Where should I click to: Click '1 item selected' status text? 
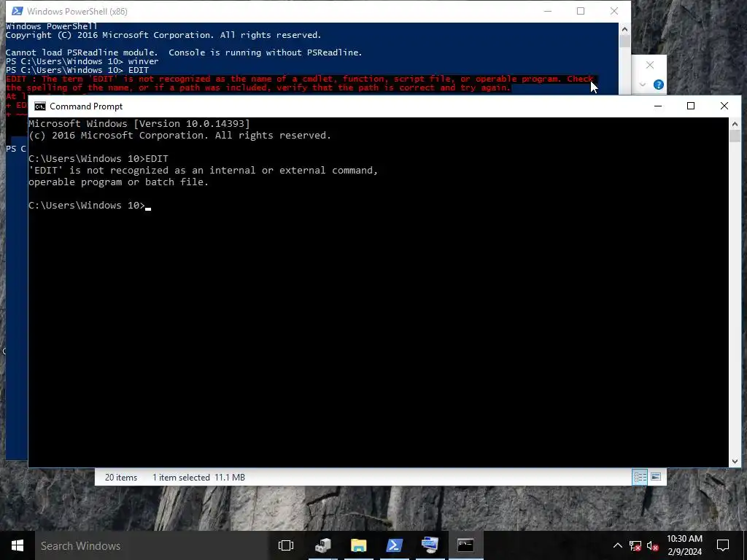point(181,478)
